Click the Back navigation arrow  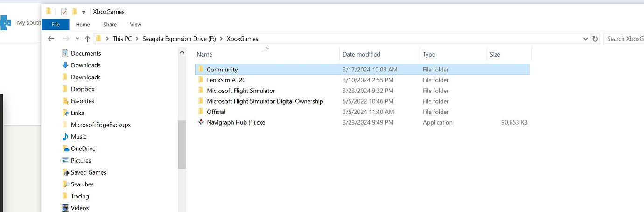[51, 39]
